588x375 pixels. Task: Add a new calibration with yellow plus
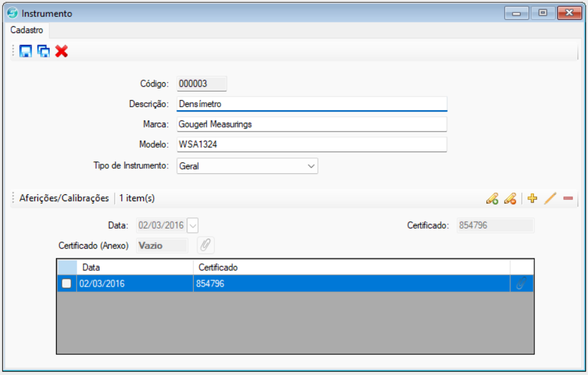[x=532, y=199]
